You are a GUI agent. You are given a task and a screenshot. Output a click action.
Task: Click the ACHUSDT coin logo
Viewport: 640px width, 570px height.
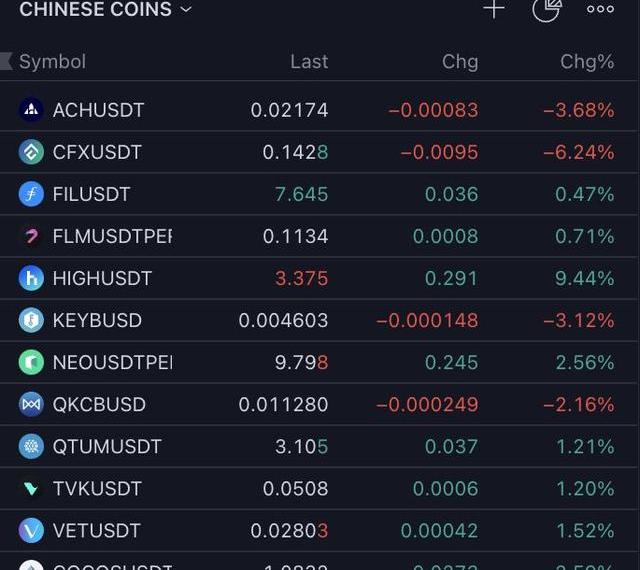click(31, 109)
